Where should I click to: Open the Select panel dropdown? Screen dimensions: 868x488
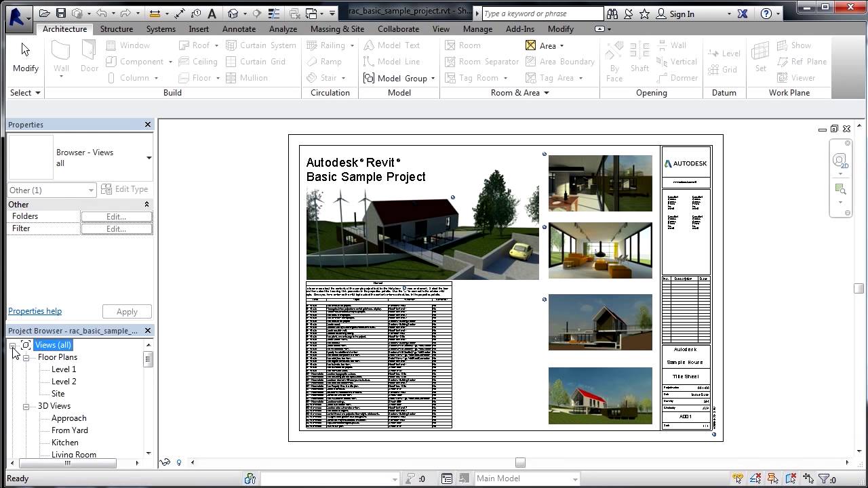click(26, 93)
